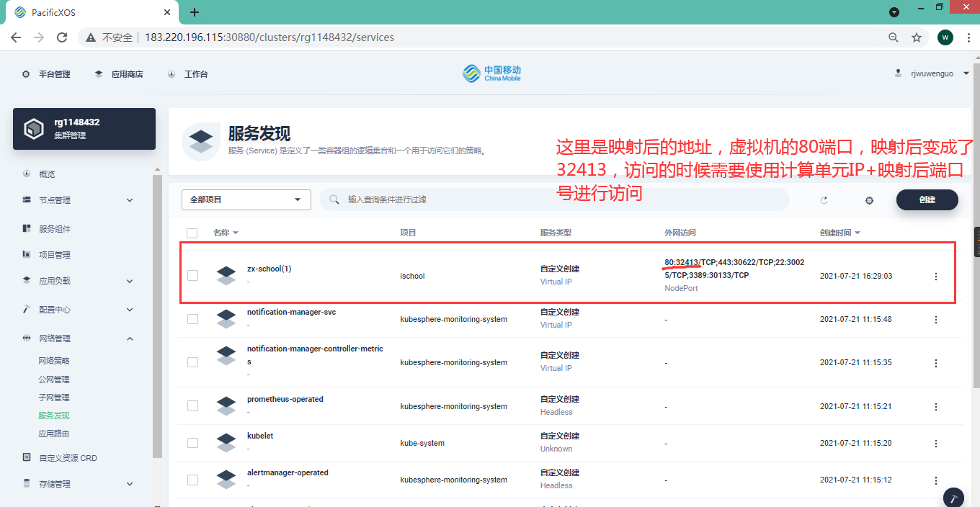Click the hammer toolbox icon at bottom right

(953, 498)
